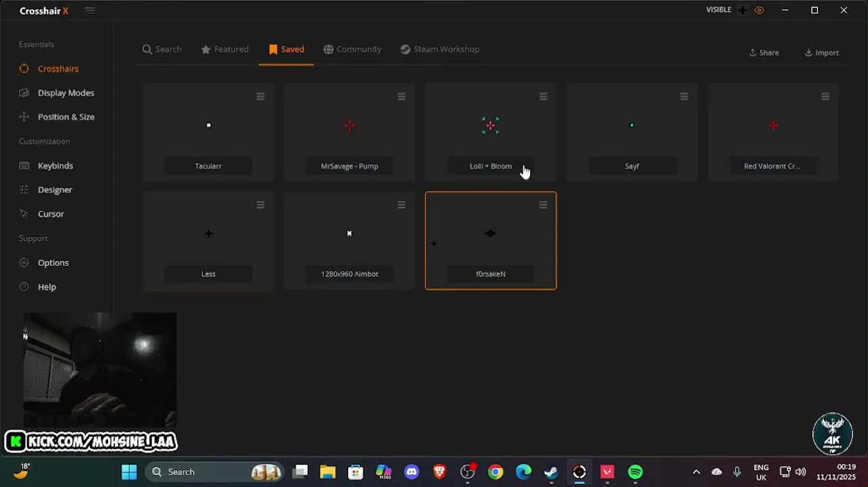868x487 pixels.
Task: Open the crosshair Designer
Action: coord(54,190)
